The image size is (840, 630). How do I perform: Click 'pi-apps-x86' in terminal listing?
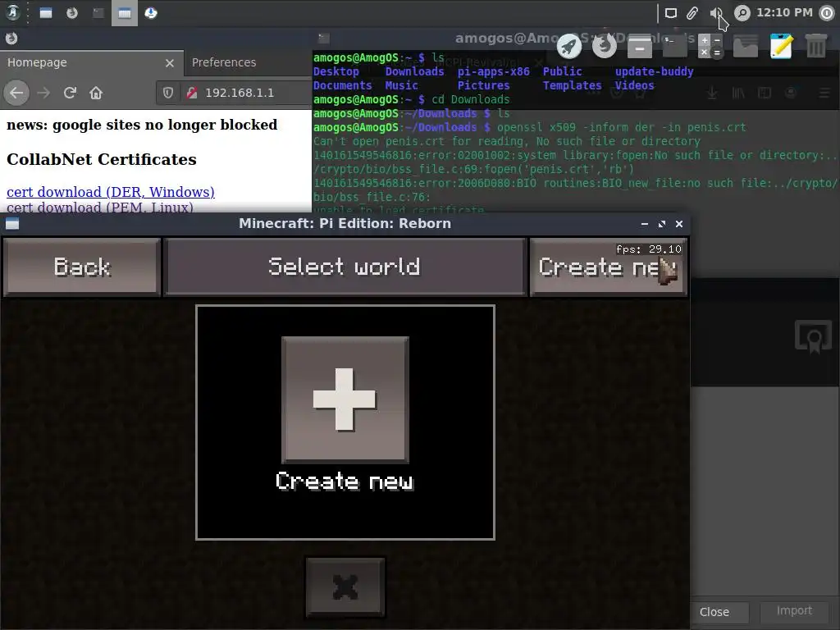point(493,72)
